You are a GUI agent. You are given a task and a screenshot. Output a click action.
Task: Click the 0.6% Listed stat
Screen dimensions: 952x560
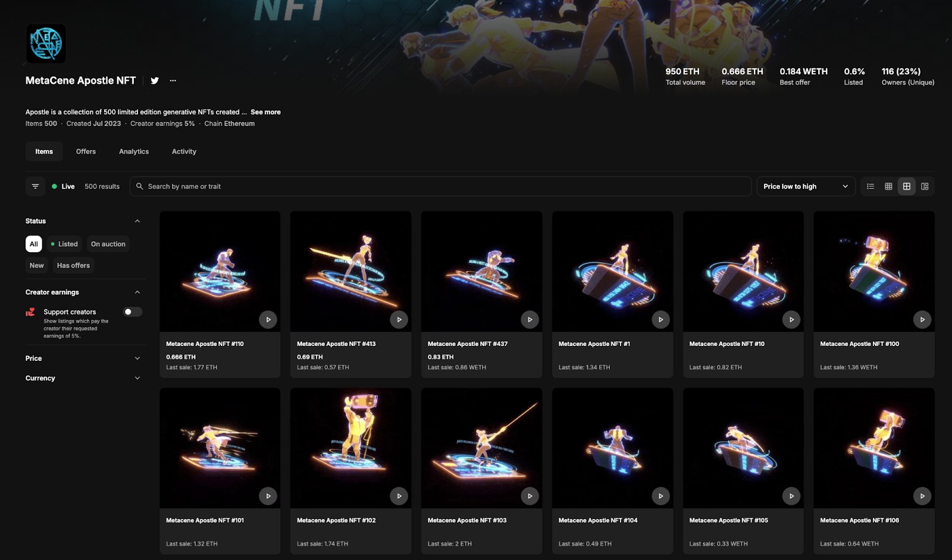[x=854, y=76]
